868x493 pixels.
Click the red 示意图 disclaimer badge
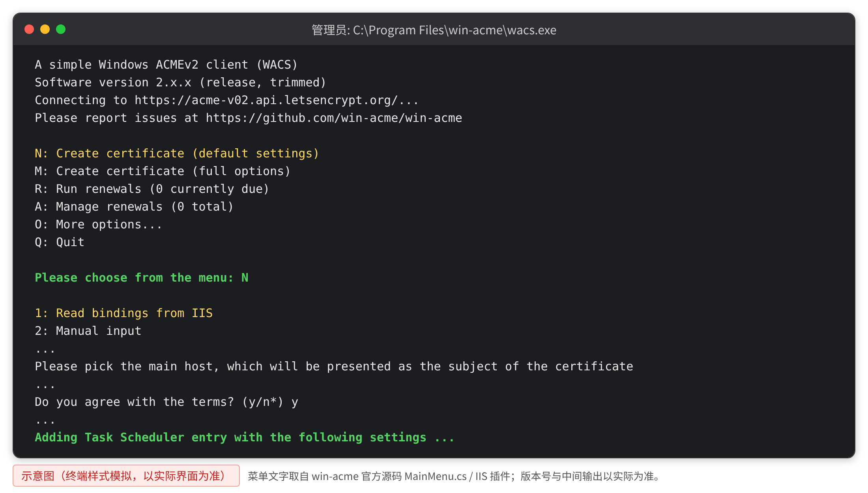[x=126, y=476]
